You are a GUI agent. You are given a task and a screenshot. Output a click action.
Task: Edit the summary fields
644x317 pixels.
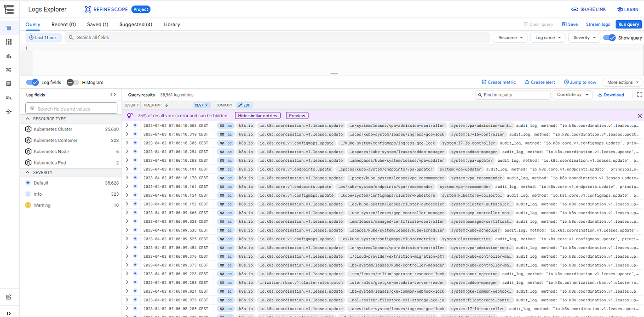[x=244, y=105]
